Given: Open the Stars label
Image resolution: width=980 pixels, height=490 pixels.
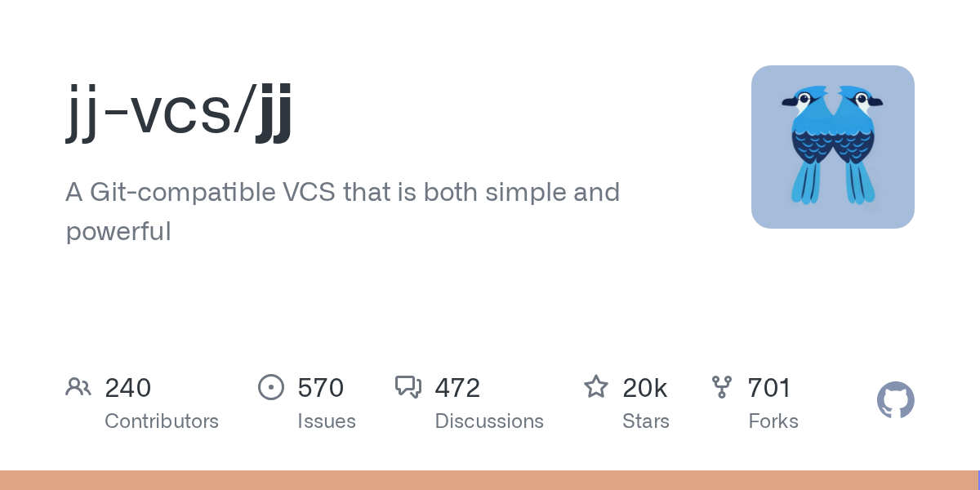Looking at the screenshot, I should (646, 421).
